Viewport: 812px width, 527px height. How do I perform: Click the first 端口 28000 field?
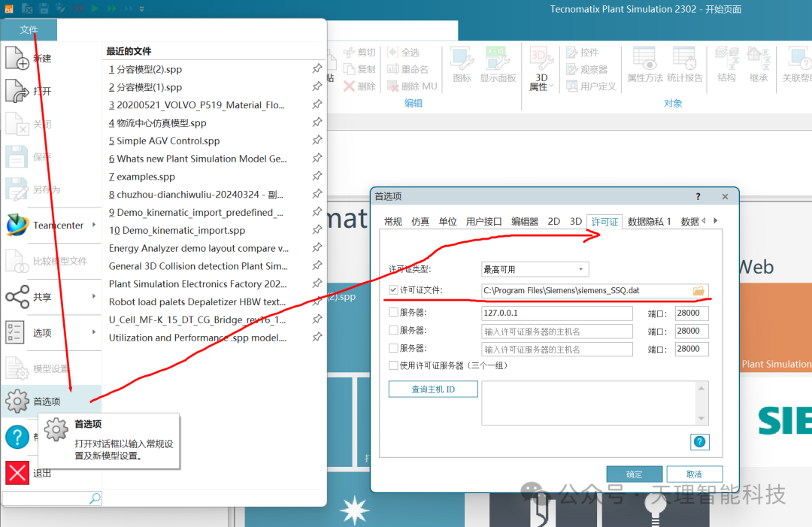(x=692, y=313)
